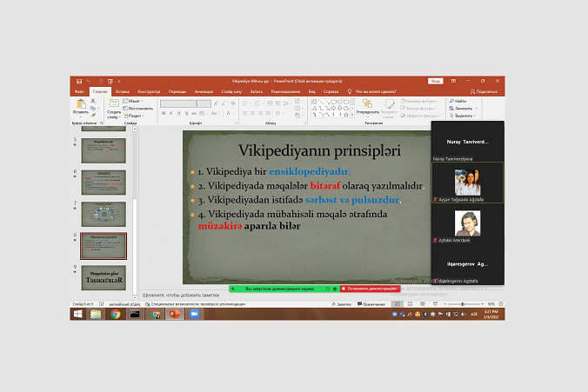Image resolution: width=588 pixels, height=392 pixels.
Task: Select the star shape in shapes gallery
Action: coord(346,115)
